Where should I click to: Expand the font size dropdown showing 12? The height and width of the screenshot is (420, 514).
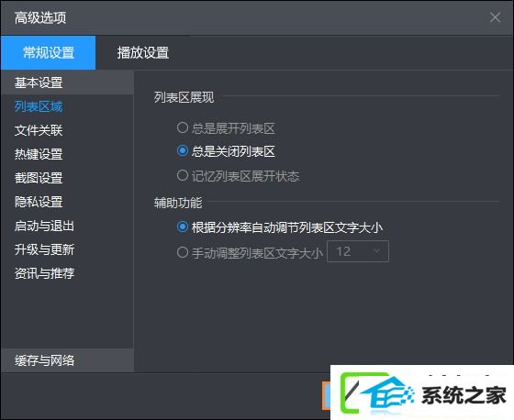click(x=358, y=251)
